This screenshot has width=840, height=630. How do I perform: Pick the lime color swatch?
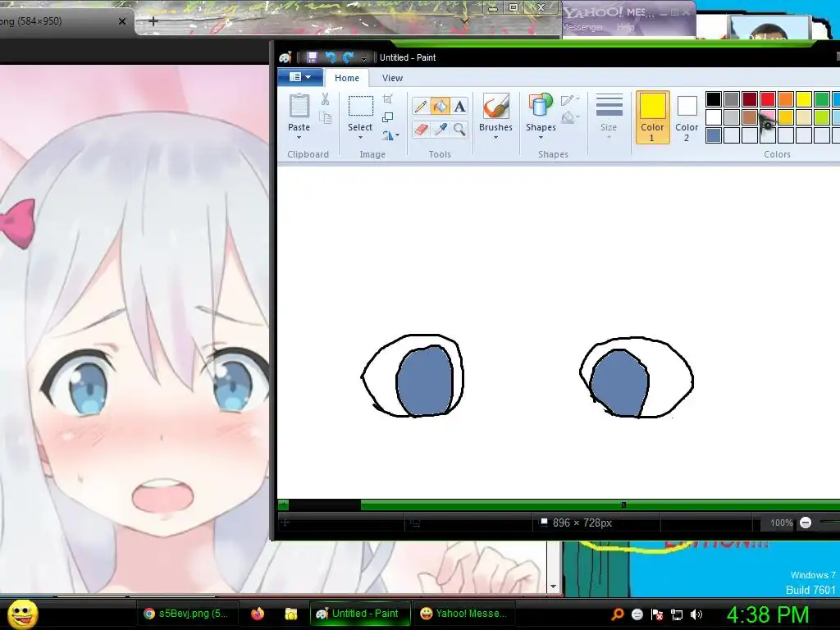point(821,117)
